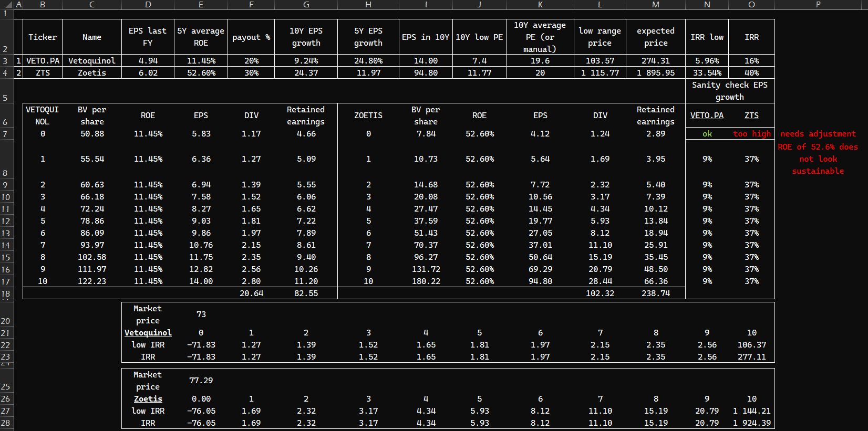Select the dividend total 20.64
Image resolution: width=868 pixels, height=431 pixels.
coord(251,293)
